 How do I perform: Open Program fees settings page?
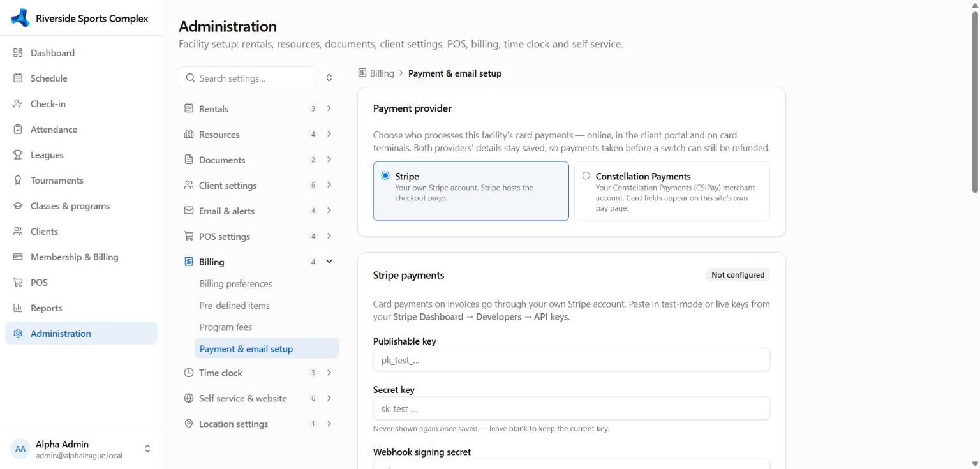[x=267, y=327]
